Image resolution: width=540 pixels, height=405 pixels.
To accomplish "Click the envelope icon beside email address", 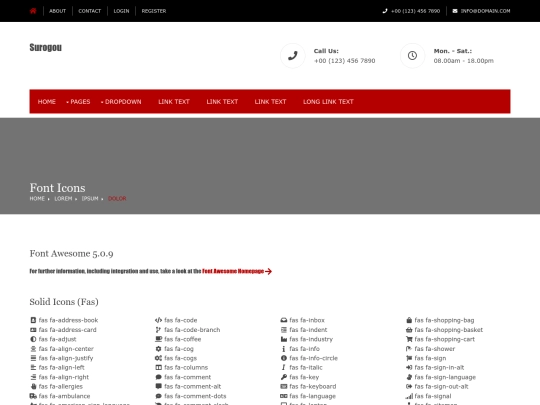I will click(455, 11).
